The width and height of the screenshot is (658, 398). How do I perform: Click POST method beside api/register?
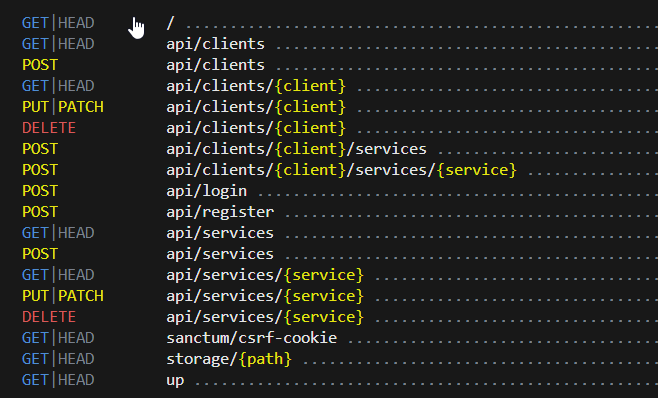pos(40,212)
